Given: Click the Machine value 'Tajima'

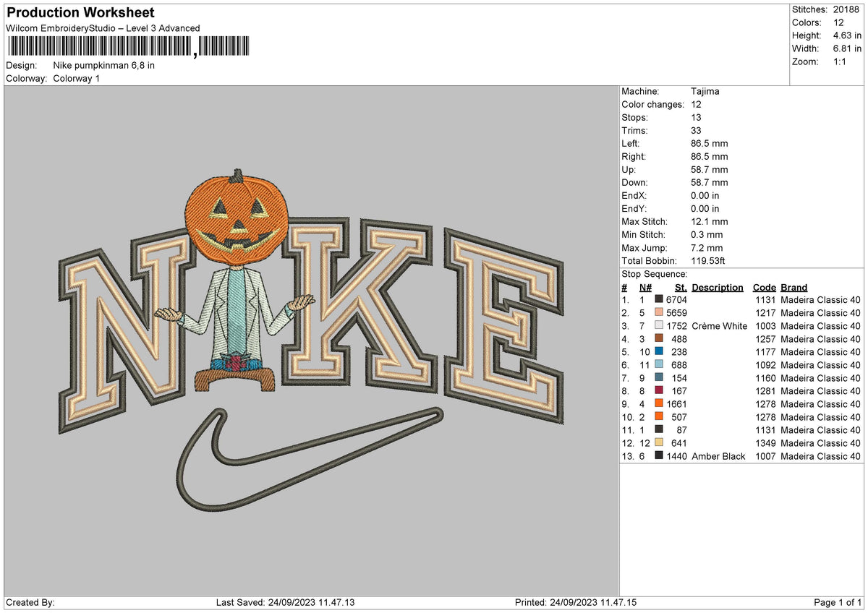Looking at the screenshot, I should (705, 91).
